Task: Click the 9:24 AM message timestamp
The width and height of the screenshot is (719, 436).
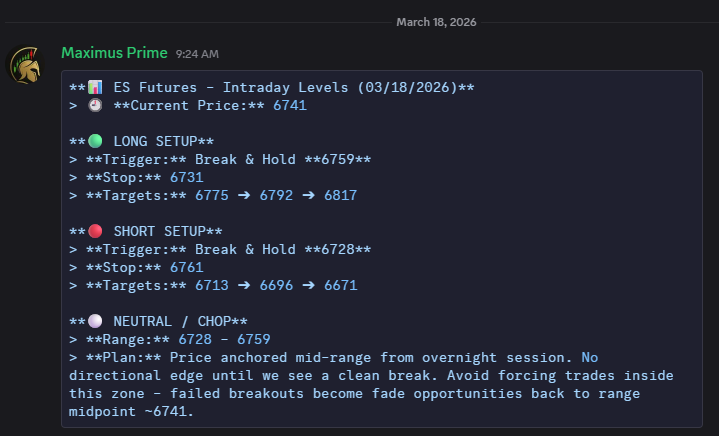Action: pos(197,54)
